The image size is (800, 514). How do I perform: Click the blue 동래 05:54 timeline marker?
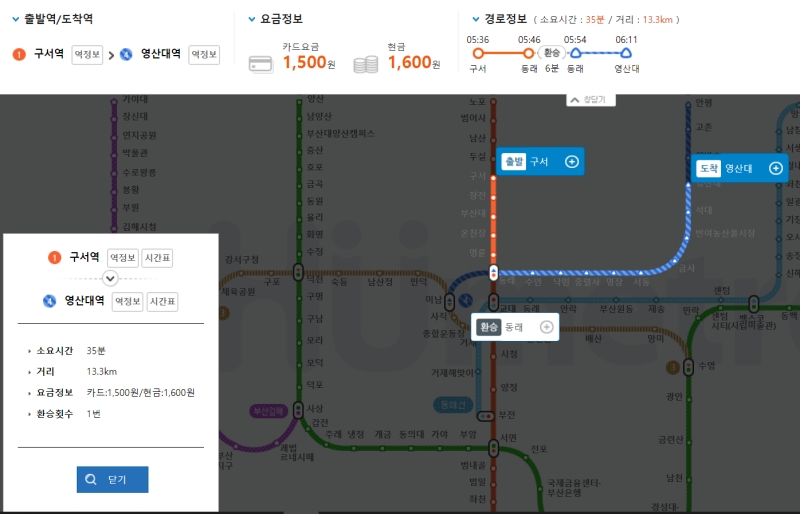[576, 53]
